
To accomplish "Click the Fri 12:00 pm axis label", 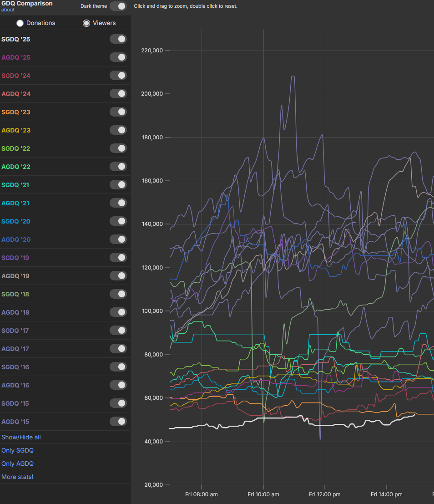I will point(325,494).
